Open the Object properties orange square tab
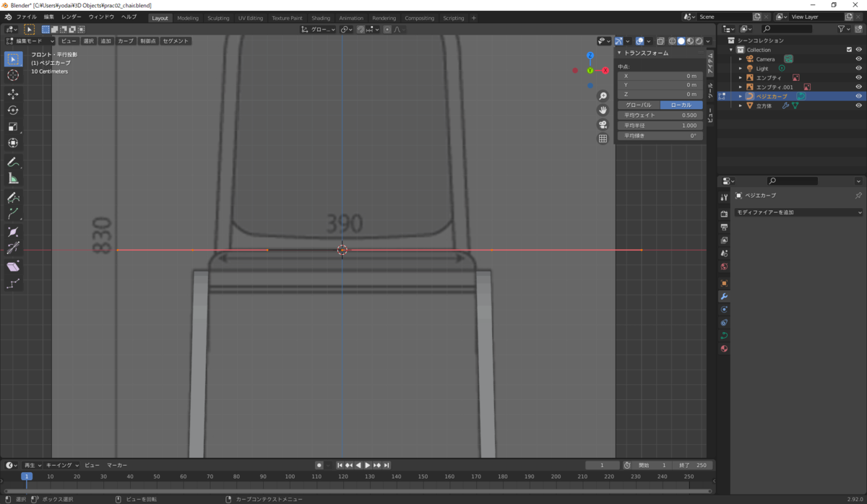867x504 pixels. 724,283
